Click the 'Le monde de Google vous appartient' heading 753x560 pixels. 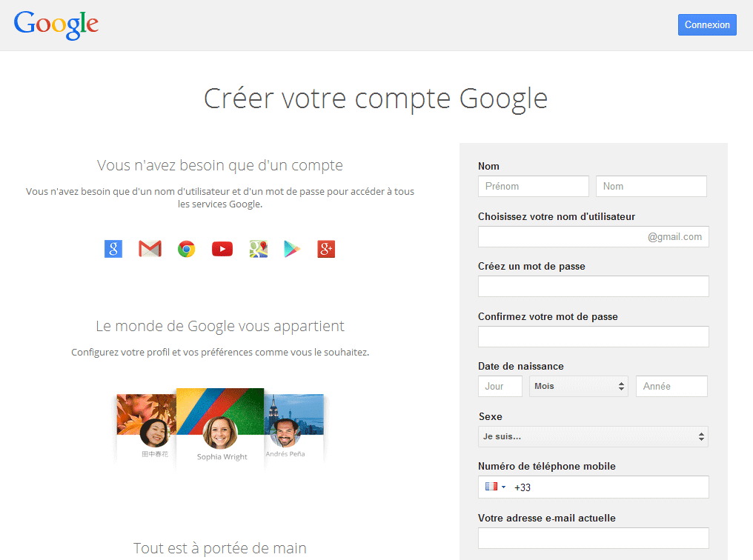click(x=220, y=326)
